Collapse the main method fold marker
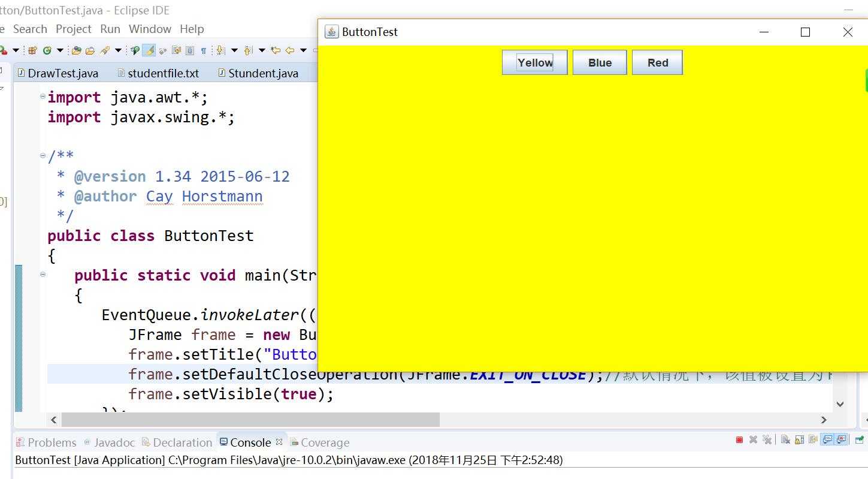868x479 pixels. coord(43,275)
